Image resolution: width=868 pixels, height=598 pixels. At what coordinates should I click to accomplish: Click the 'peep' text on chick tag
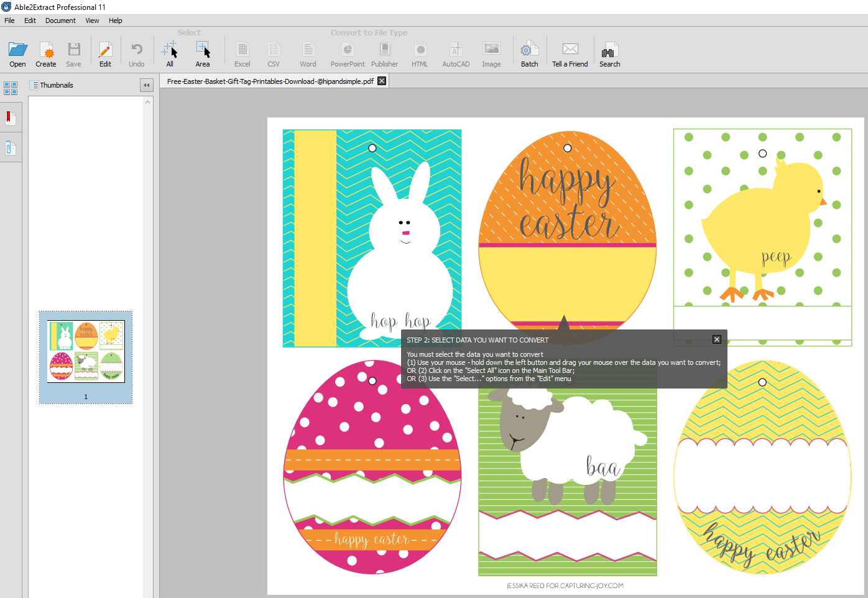tap(776, 257)
